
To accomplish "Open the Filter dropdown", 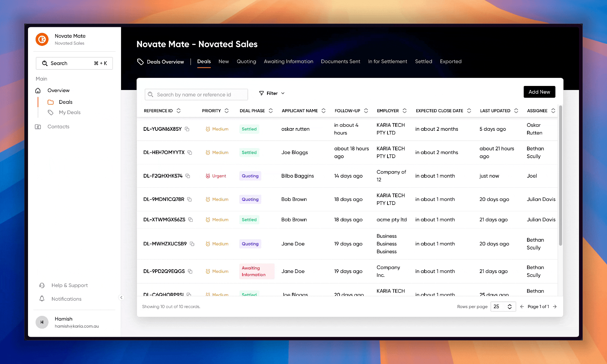I will [x=272, y=93].
